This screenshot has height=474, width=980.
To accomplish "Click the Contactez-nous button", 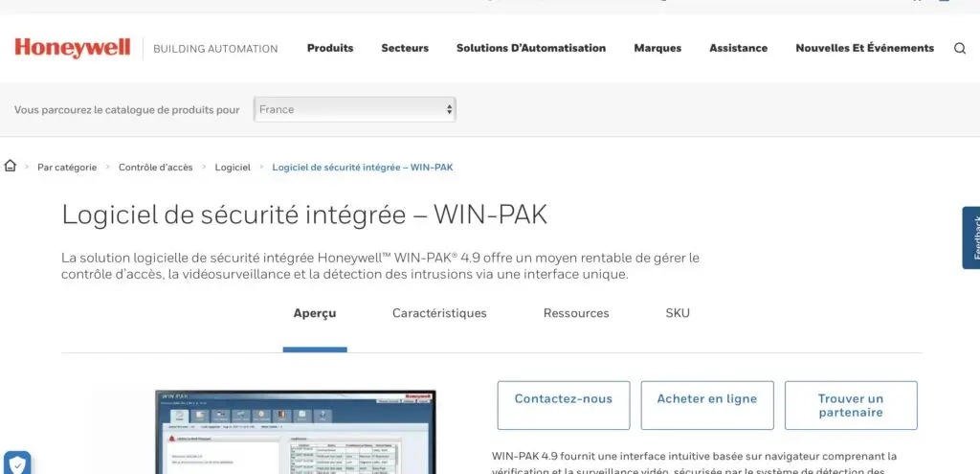I will (564, 405).
